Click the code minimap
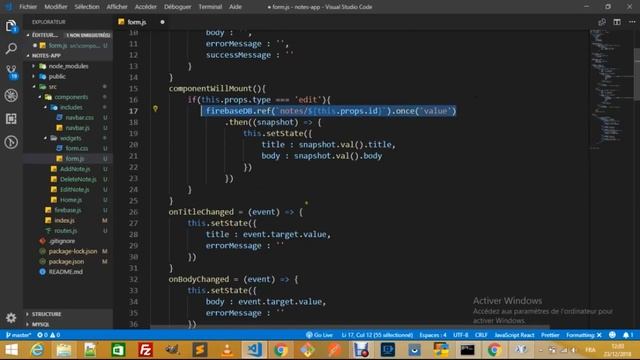 (611, 90)
